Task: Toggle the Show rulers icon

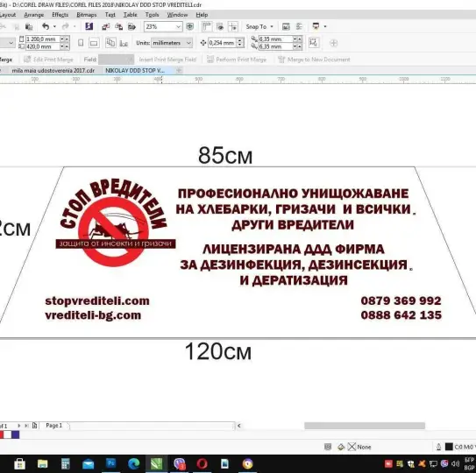Action: (x=207, y=26)
